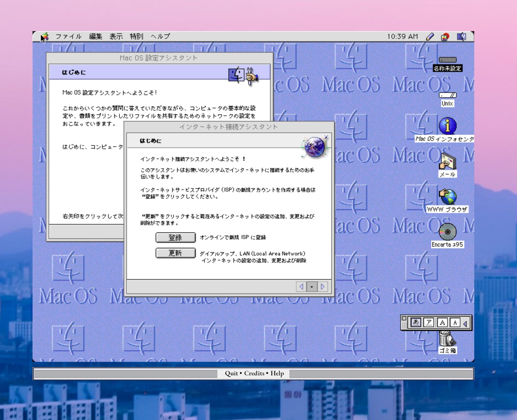The width and height of the screenshot is (517, 420).
Task: Click the 10:39 AM menu bar clock
Action: click(403, 36)
